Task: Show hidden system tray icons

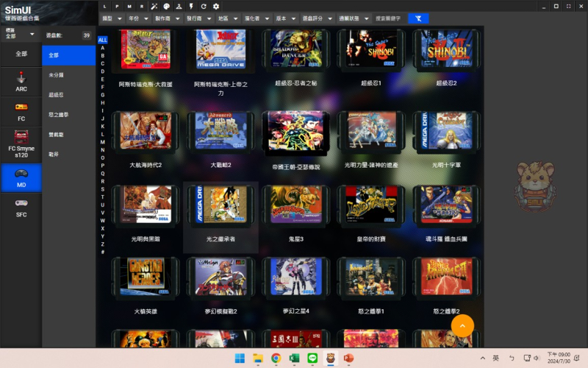Action: point(483,358)
